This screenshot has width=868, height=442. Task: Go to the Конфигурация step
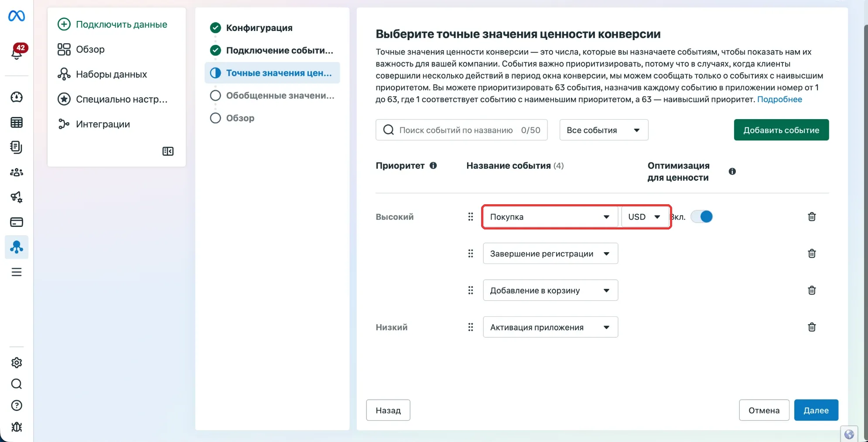tap(259, 28)
